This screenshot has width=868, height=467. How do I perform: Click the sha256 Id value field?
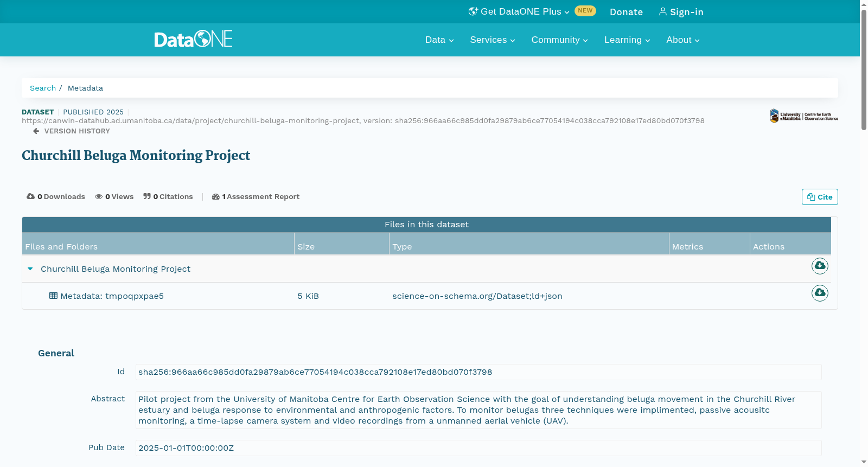[478, 372]
